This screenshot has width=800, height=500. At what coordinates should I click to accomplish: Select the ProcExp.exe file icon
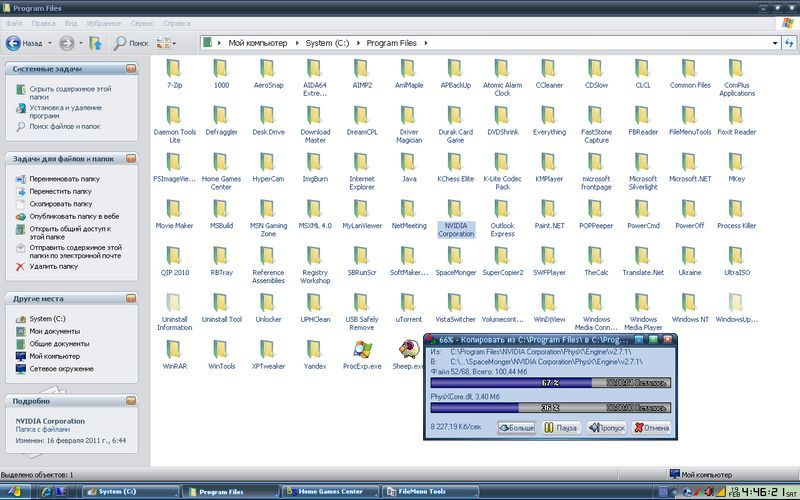[x=362, y=349]
